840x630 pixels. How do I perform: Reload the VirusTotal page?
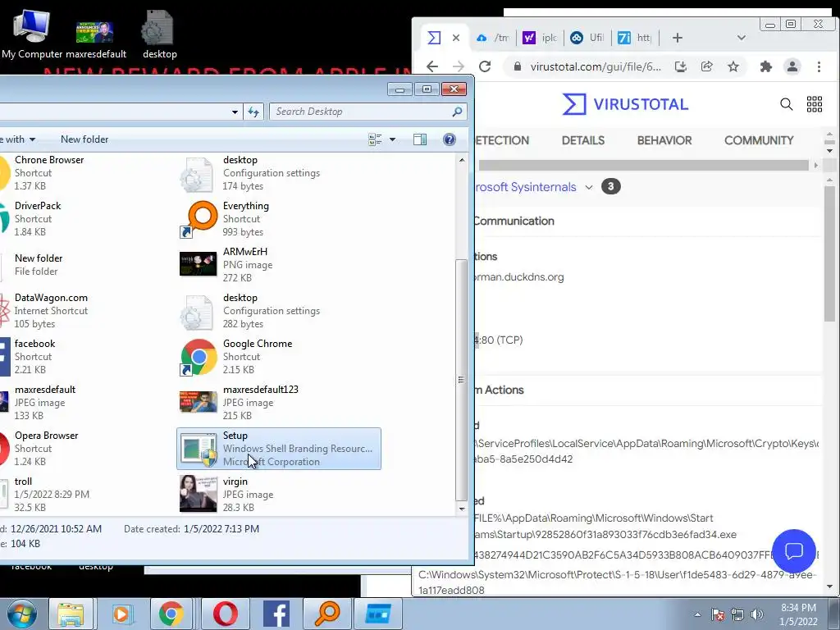tap(485, 66)
